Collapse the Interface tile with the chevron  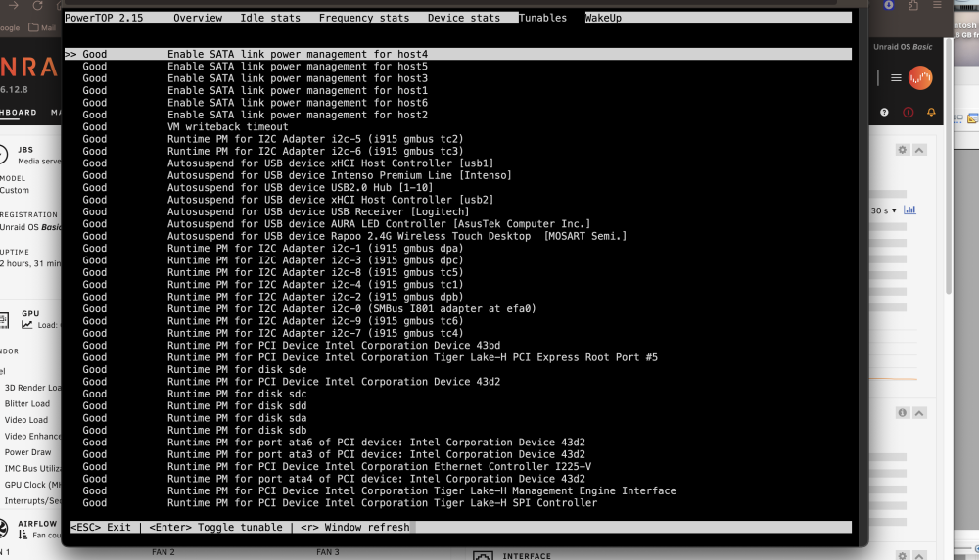pos(919,555)
